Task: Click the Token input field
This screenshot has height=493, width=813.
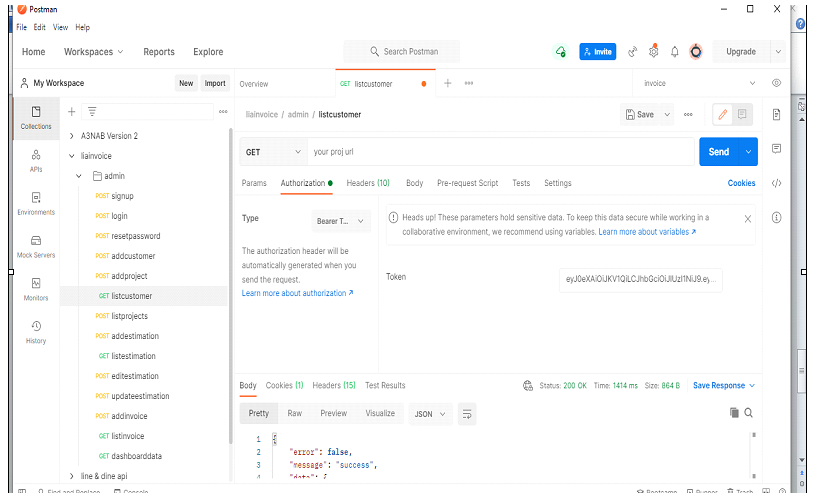Action: (x=641, y=279)
